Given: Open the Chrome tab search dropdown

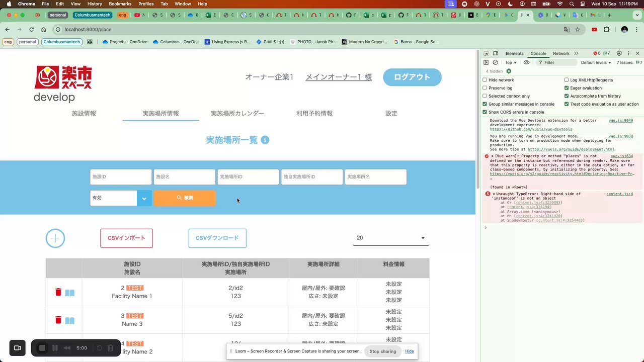Looking at the screenshot, I should click(636, 15).
